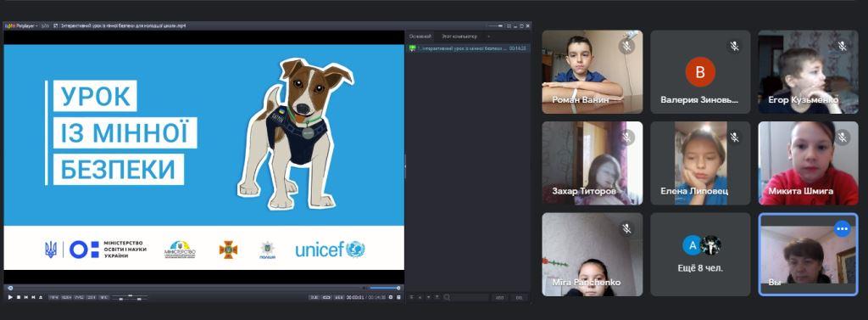Click muted mic icon on Валерия Зиновь tile

tap(734, 46)
